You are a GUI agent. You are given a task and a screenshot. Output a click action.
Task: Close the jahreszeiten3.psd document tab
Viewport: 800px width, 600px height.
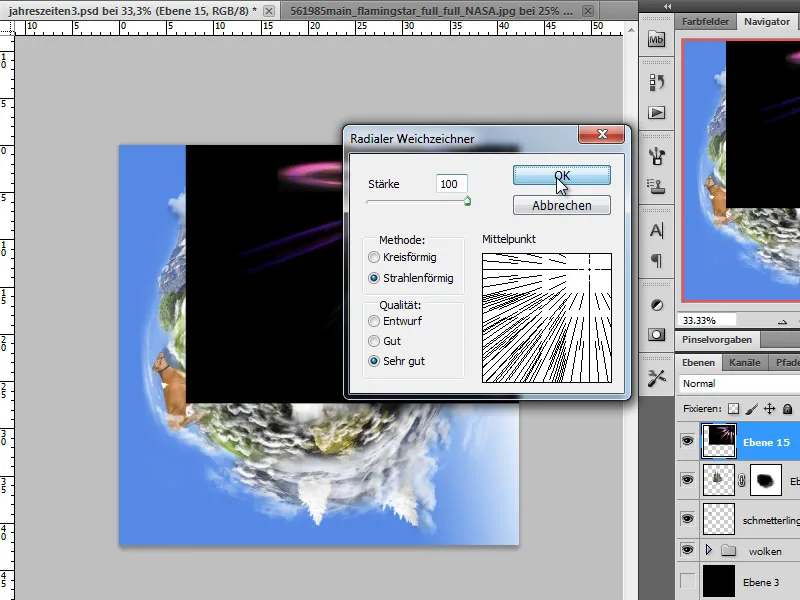(x=269, y=11)
